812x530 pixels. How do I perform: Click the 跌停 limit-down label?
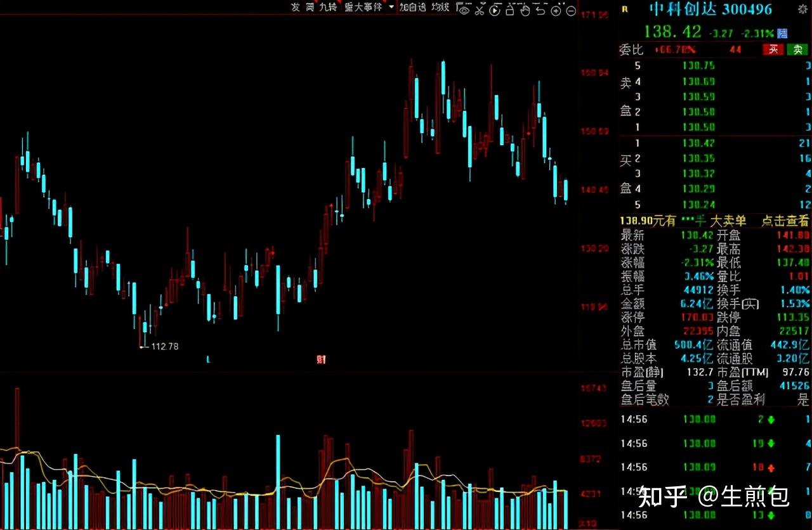tap(728, 318)
